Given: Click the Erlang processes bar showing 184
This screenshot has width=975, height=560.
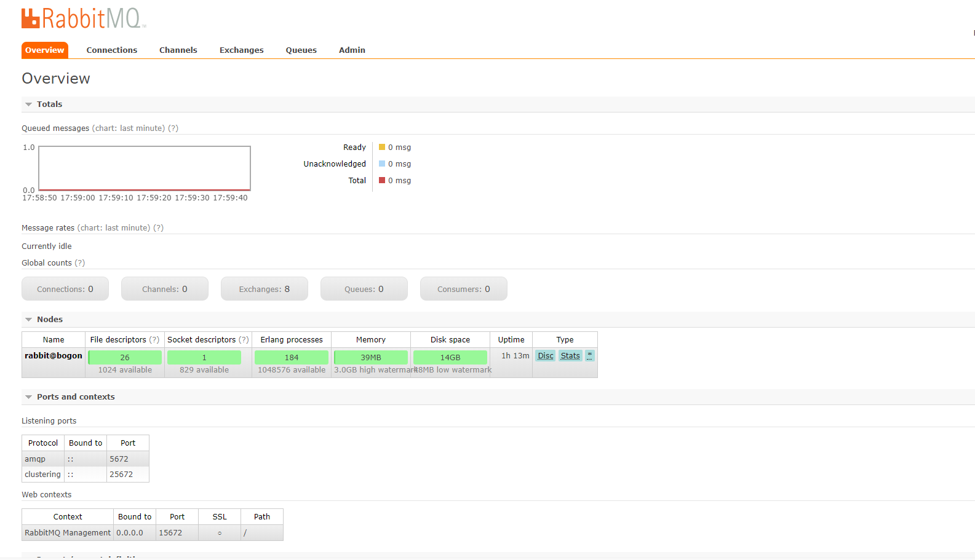Looking at the screenshot, I should 292,357.
